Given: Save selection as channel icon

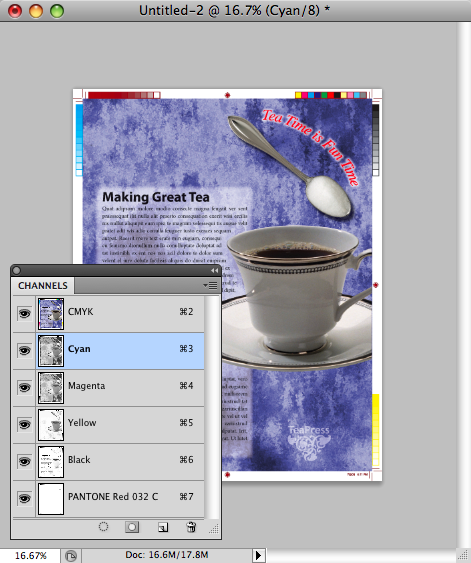Looking at the screenshot, I should [132, 527].
